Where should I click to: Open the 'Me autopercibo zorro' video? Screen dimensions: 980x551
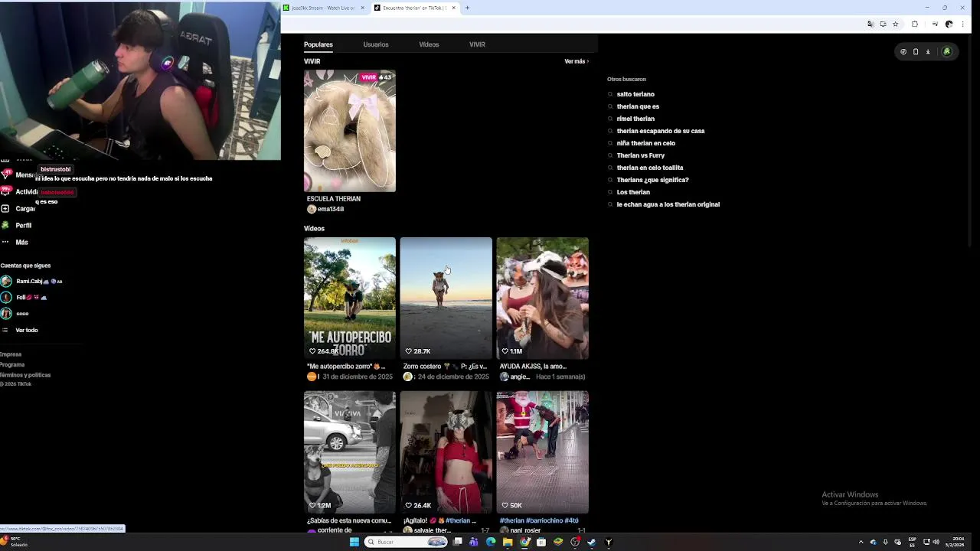coord(350,298)
